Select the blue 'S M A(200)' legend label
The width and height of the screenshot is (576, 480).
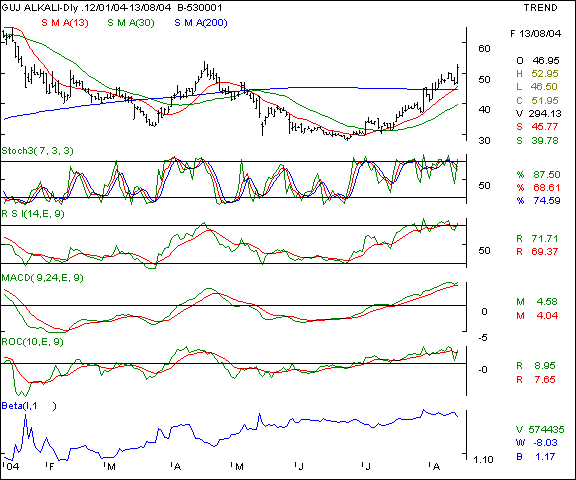(201, 23)
